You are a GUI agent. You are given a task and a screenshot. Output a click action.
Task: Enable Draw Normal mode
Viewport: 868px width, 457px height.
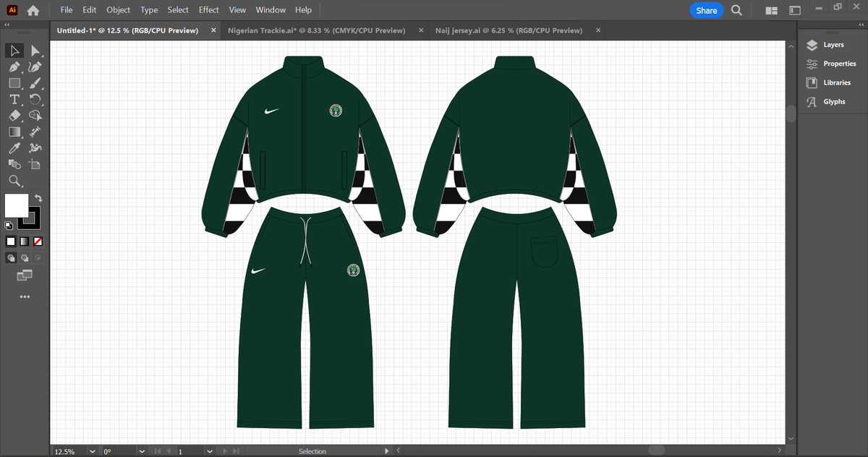pyautogui.click(x=11, y=257)
